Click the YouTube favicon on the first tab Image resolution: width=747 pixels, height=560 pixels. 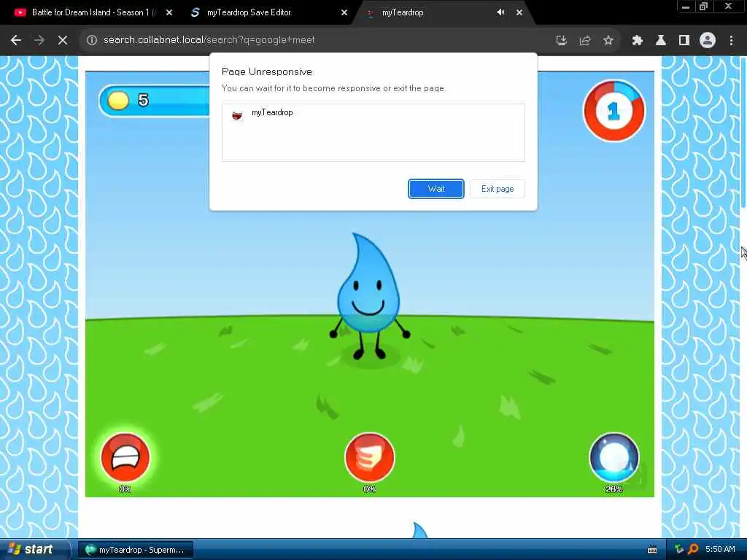20,12
